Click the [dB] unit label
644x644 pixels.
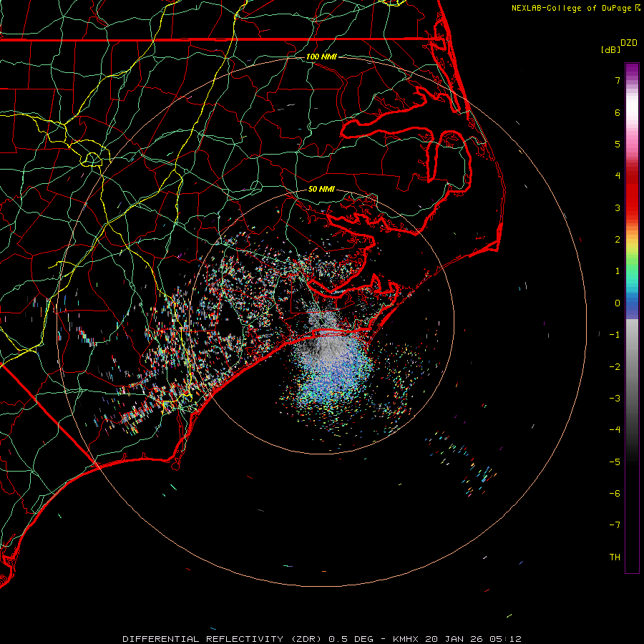pos(610,49)
